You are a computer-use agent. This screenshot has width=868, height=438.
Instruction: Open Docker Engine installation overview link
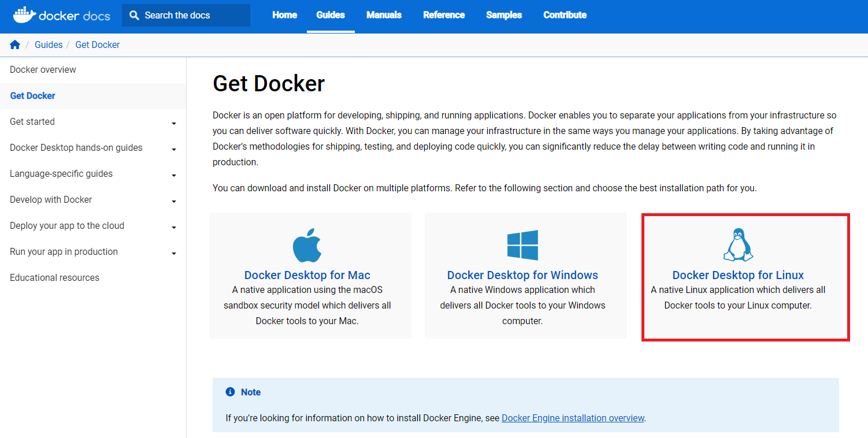[x=573, y=418]
